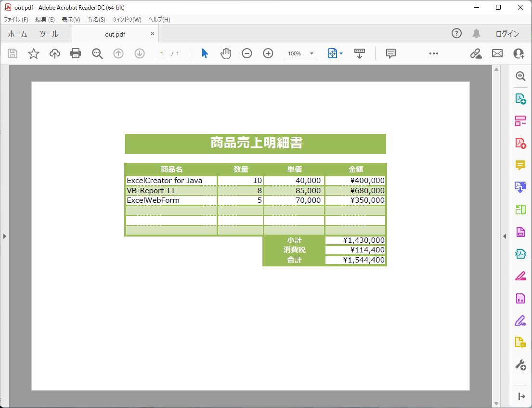Open the 表示 menu

(71, 20)
